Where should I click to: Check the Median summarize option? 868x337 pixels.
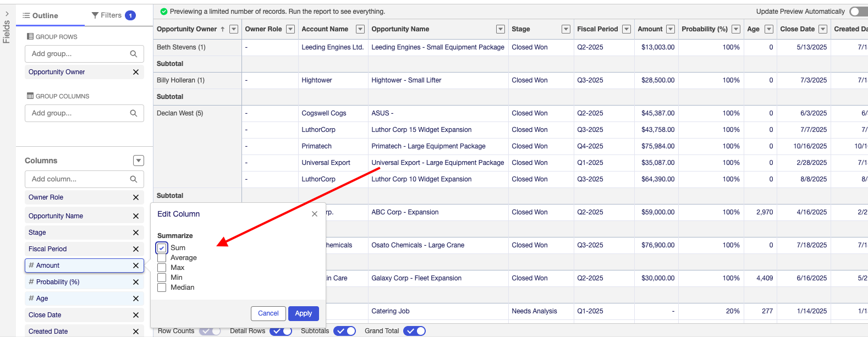click(162, 288)
